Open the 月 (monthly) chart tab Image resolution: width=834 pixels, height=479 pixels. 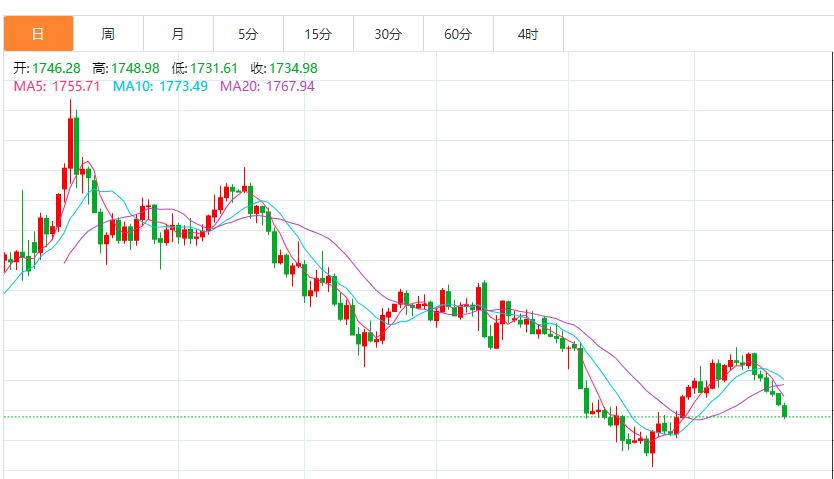[x=178, y=34]
